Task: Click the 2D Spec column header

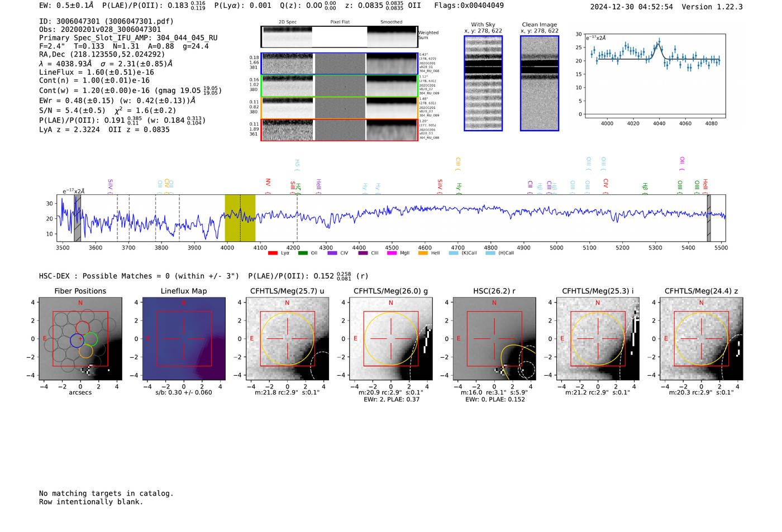Action: click(x=288, y=22)
